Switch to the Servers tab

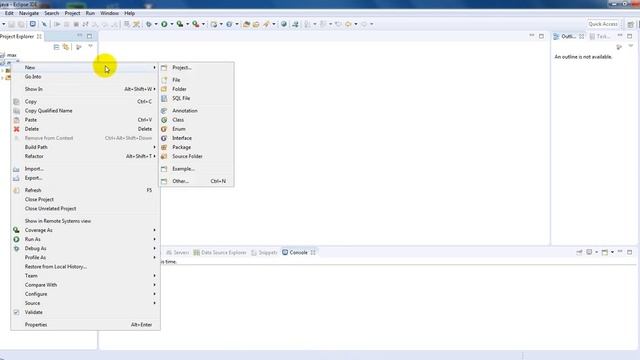tap(178, 253)
